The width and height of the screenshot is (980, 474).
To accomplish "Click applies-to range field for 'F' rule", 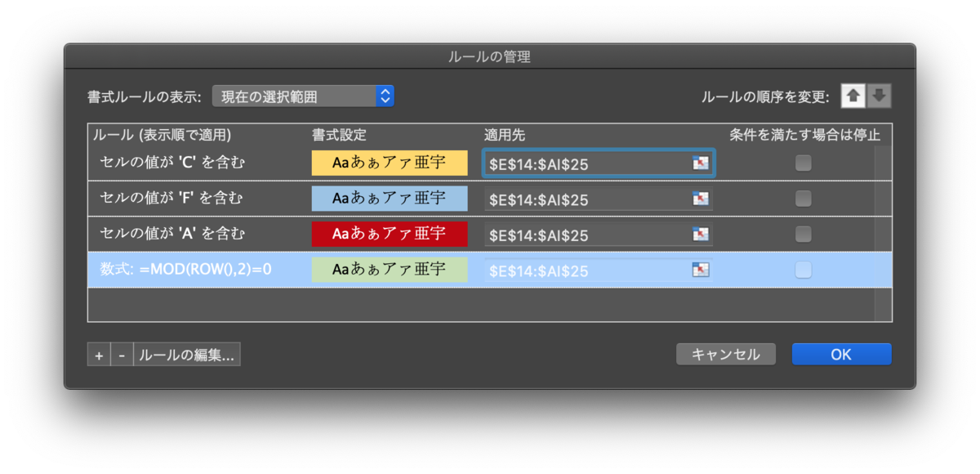I will coord(599,199).
